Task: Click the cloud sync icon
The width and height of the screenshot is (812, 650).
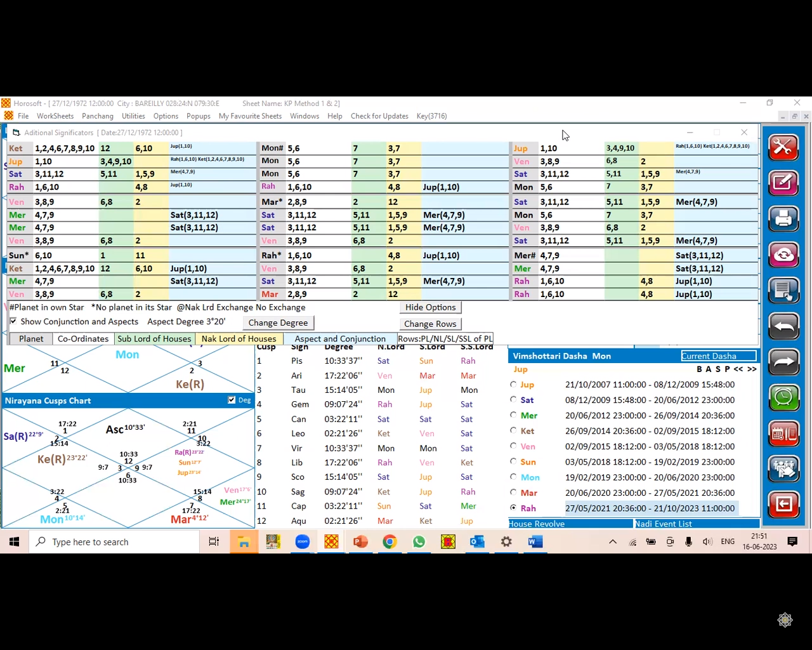Action: click(783, 255)
